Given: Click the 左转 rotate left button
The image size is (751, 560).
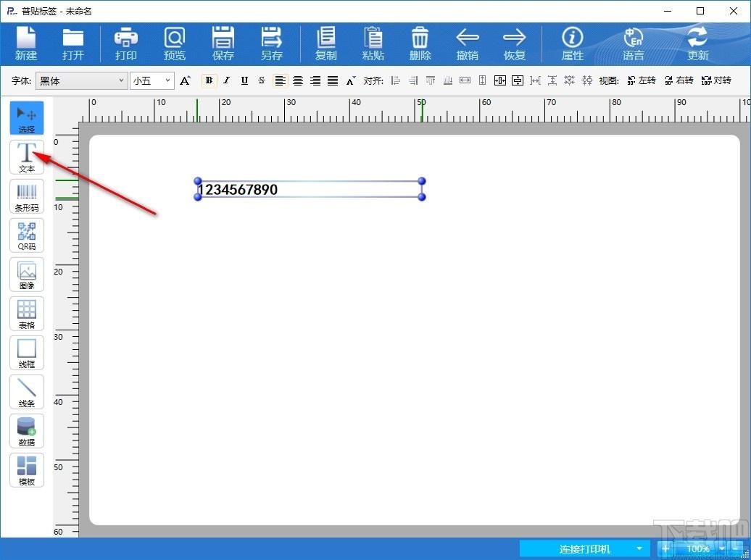Looking at the screenshot, I should (x=642, y=80).
